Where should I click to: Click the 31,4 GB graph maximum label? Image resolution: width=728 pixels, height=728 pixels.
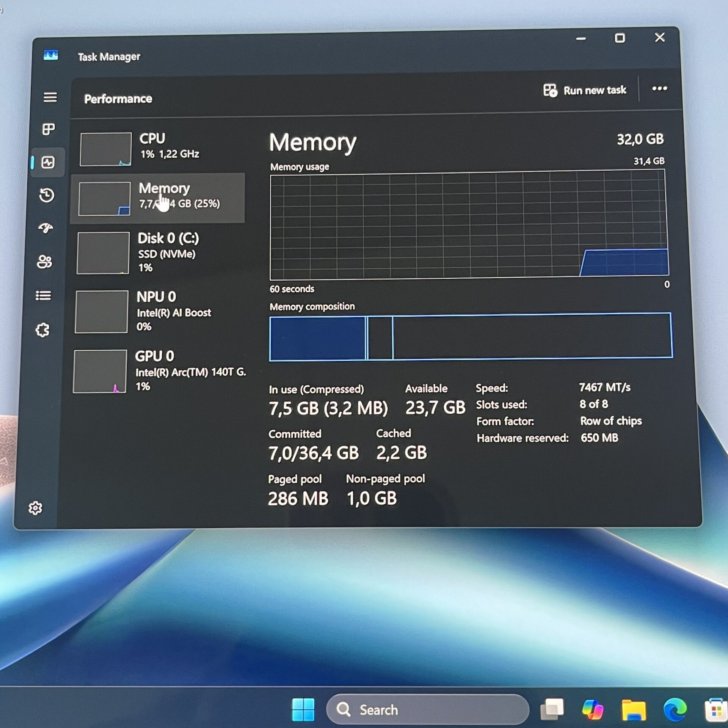point(649,161)
